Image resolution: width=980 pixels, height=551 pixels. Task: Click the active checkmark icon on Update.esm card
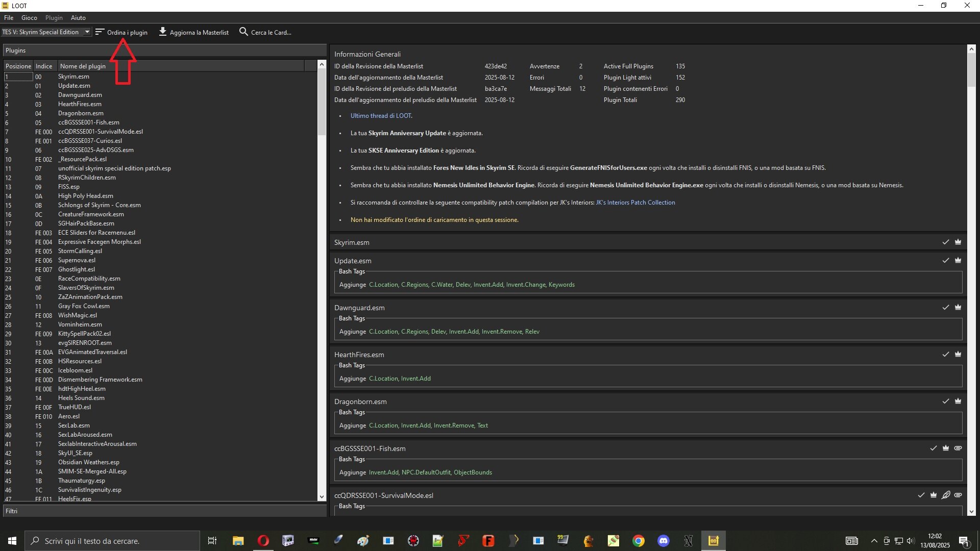click(946, 261)
